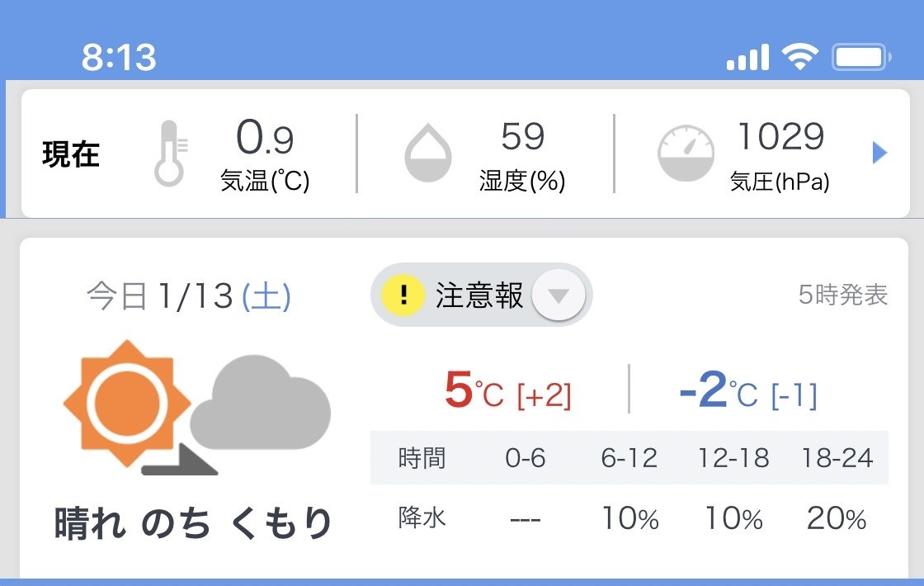Tap the 1029 気圧(hPa) reading
The image size is (924, 586).
780,156
